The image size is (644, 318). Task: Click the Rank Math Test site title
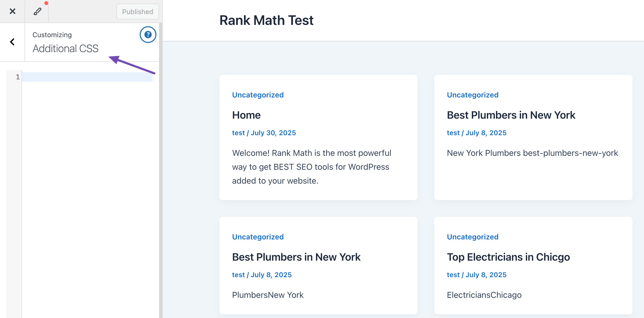pyautogui.click(x=266, y=20)
